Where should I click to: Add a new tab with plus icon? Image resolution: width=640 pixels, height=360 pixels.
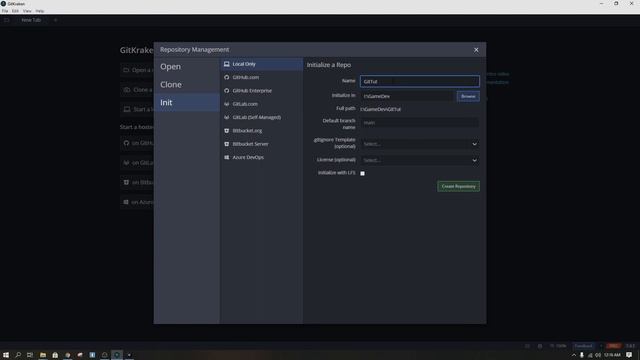pos(56,20)
